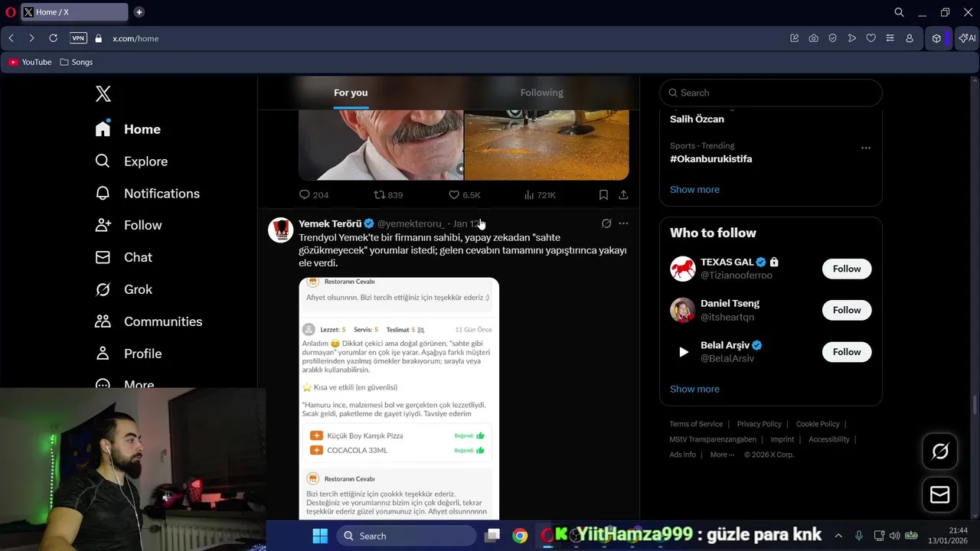The height and width of the screenshot is (551, 980).
Task: Open floating Grok button
Action: click(940, 452)
